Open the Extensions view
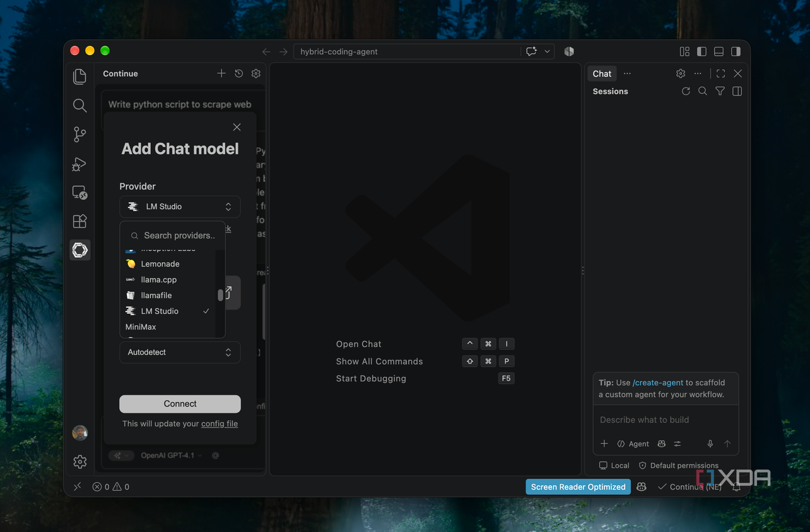Viewport: 810px width, 532px height. pyautogui.click(x=79, y=221)
